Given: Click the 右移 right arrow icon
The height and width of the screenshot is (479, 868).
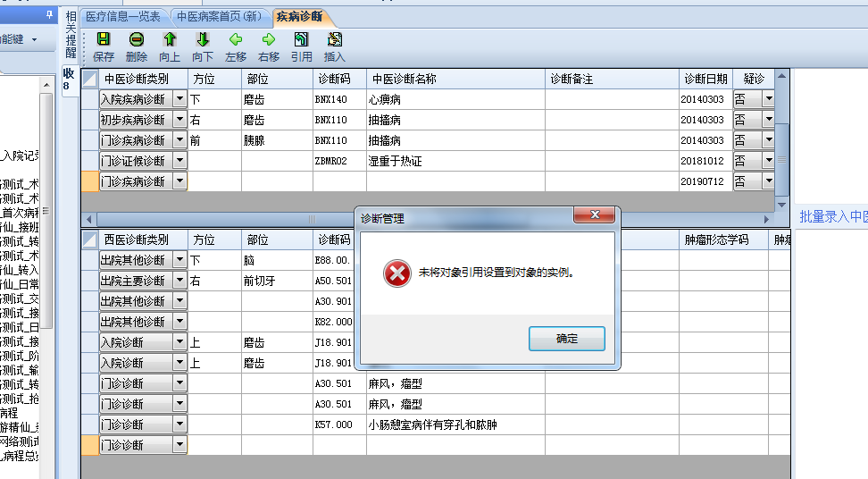Looking at the screenshot, I should pos(269,39).
